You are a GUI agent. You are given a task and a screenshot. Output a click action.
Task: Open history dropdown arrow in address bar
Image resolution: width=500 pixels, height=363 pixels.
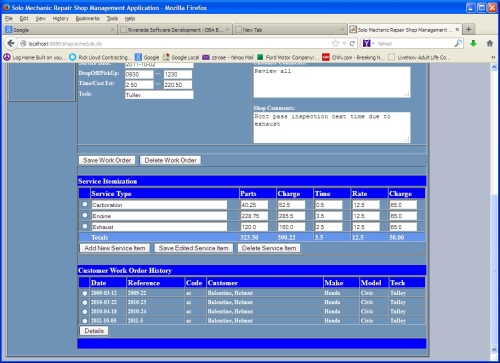coord(344,43)
